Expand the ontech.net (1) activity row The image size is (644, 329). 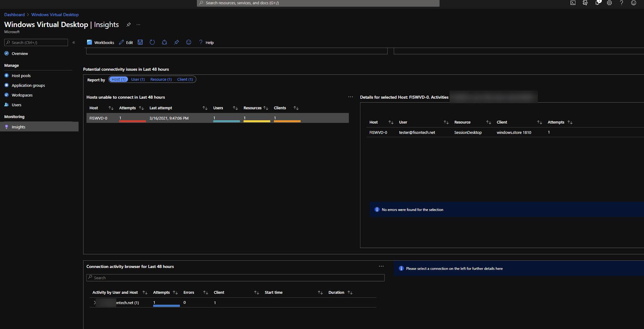click(x=95, y=303)
